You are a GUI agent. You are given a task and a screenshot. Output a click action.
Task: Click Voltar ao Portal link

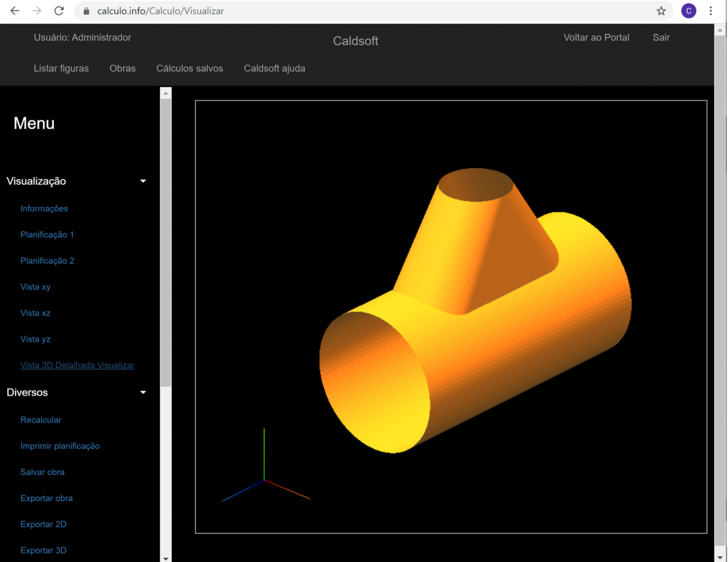(x=596, y=37)
